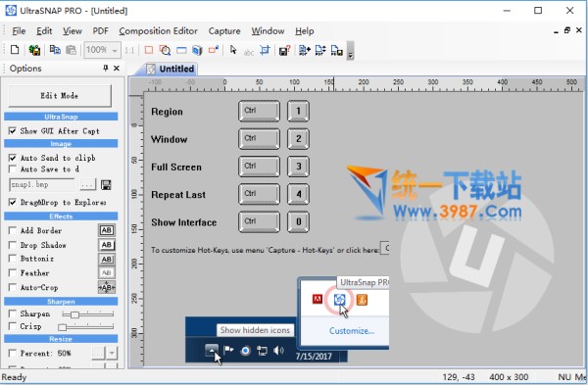Expand the toolbar overflow options arrow
This screenshot has height=385, width=588.
pyautogui.click(x=350, y=51)
